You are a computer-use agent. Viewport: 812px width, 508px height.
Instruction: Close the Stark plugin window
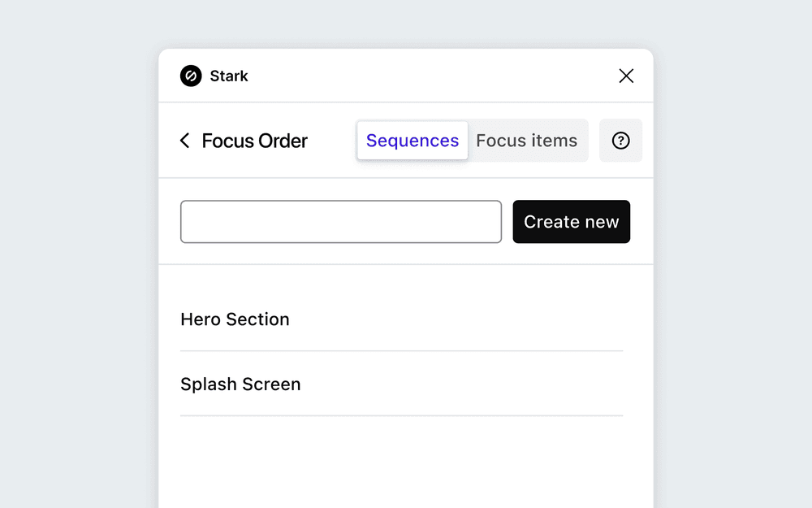[x=626, y=76]
